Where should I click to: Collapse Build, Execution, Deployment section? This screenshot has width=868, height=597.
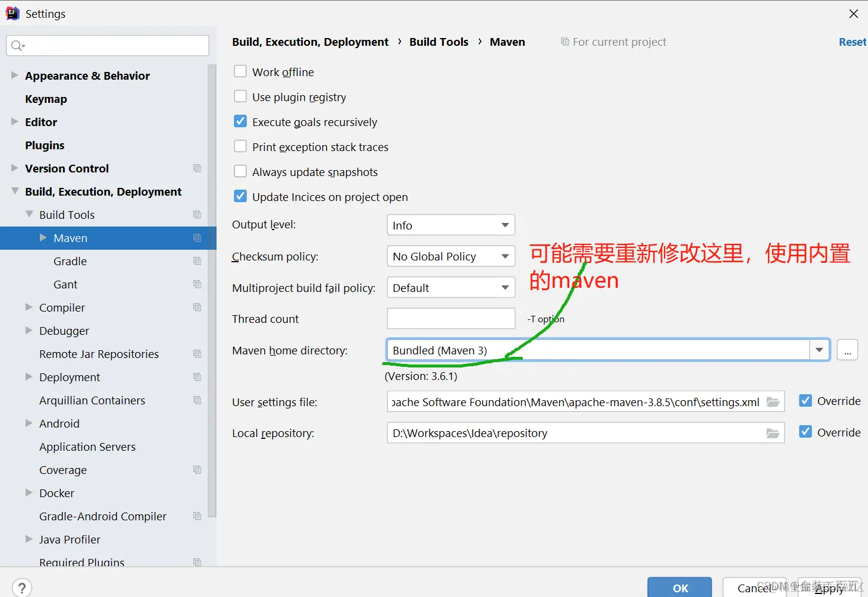(15, 191)
